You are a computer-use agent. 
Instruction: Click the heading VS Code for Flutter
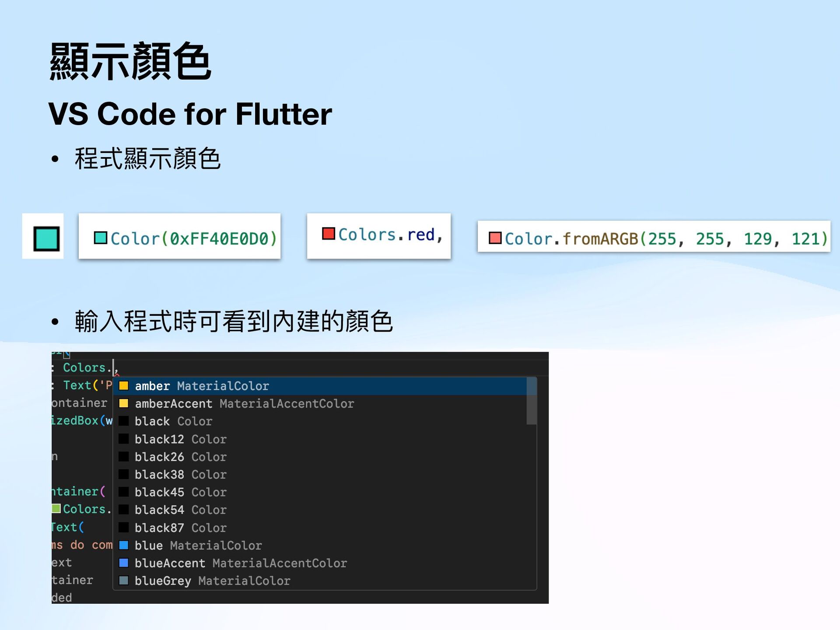click(190, 114)
